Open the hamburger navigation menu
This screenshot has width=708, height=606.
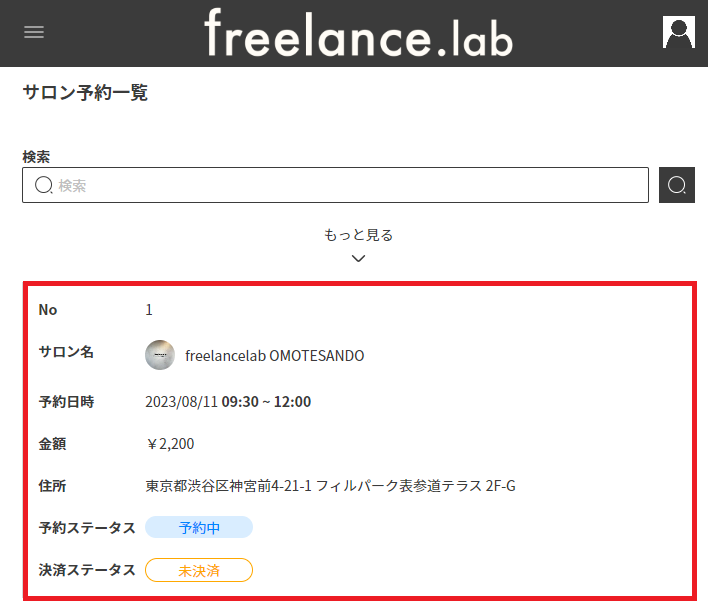tap(34, 32)
